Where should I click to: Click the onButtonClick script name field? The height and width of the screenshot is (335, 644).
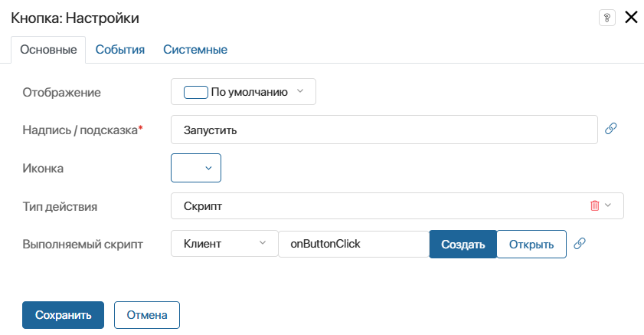(x=352, y=244)
